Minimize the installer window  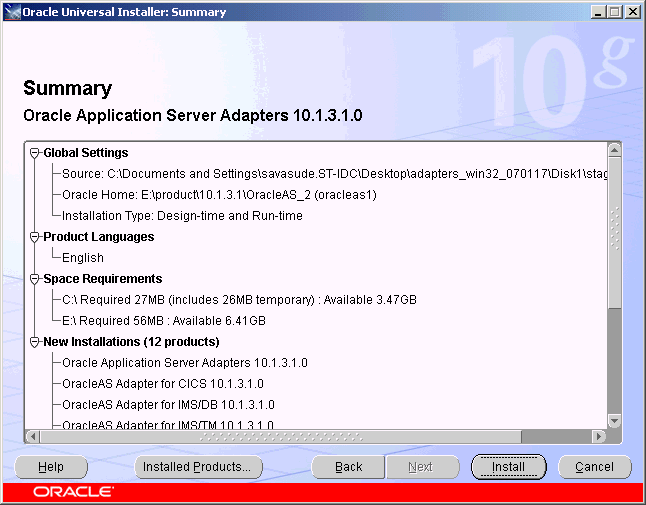(598, 12)
